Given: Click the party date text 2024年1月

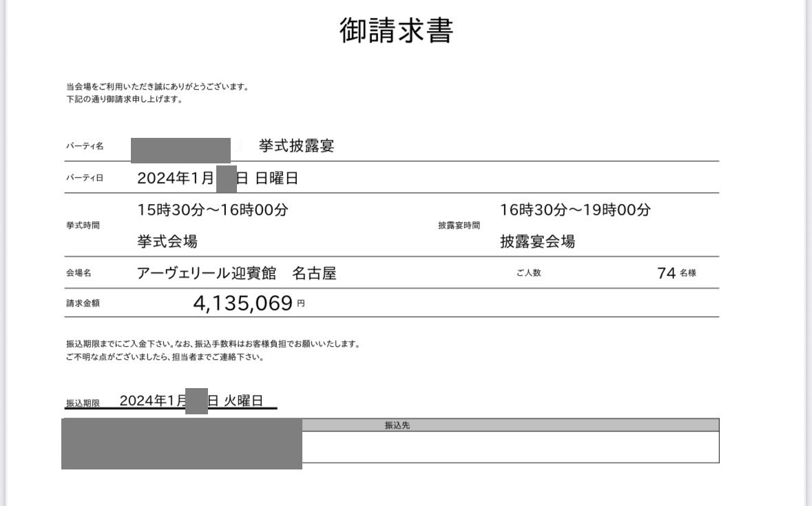Looking at the screenshot, I should coord(176,178).
